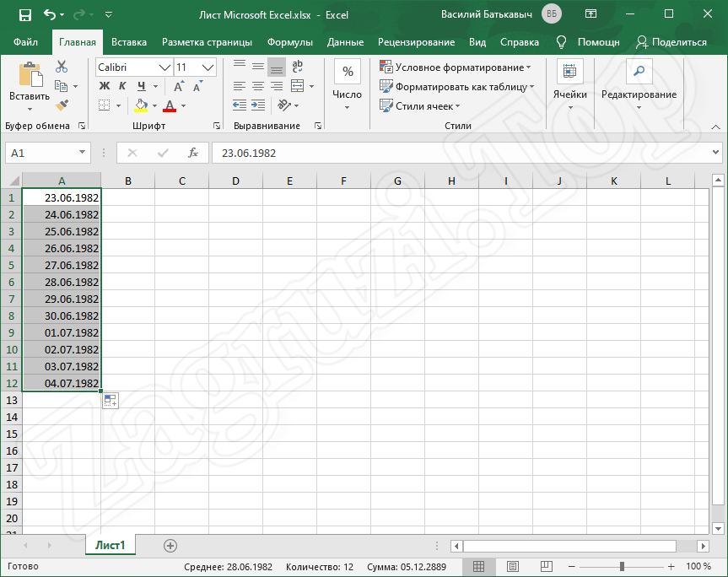728x577 pixels.
Task: Toggle underline Ч formatting
Action: 141,86
